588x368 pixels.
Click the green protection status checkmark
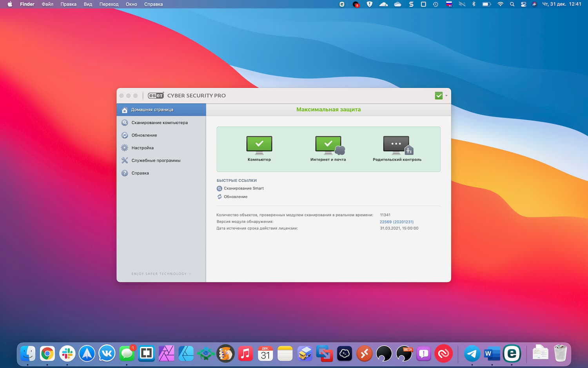click(439, 96)
